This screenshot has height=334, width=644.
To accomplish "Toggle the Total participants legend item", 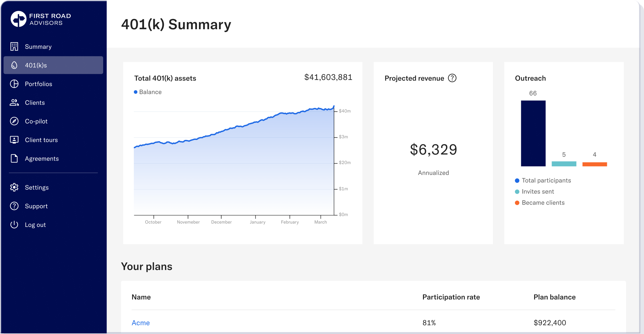I will tap(543, 181).
